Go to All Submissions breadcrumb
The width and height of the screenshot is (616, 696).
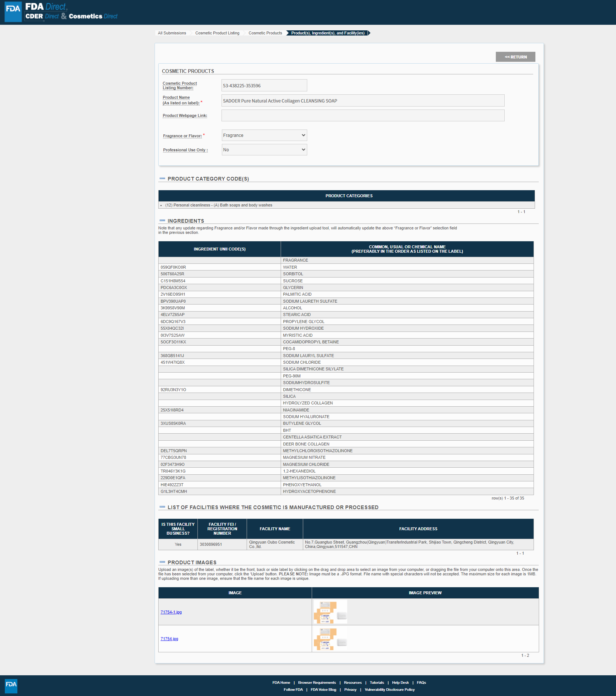pyautogui.click(x=172, y=33)
